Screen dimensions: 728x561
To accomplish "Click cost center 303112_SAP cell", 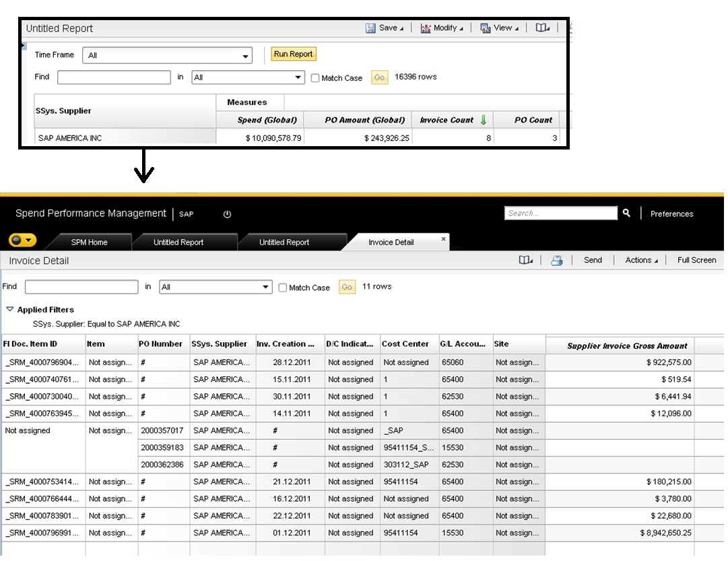I will 409,465.
